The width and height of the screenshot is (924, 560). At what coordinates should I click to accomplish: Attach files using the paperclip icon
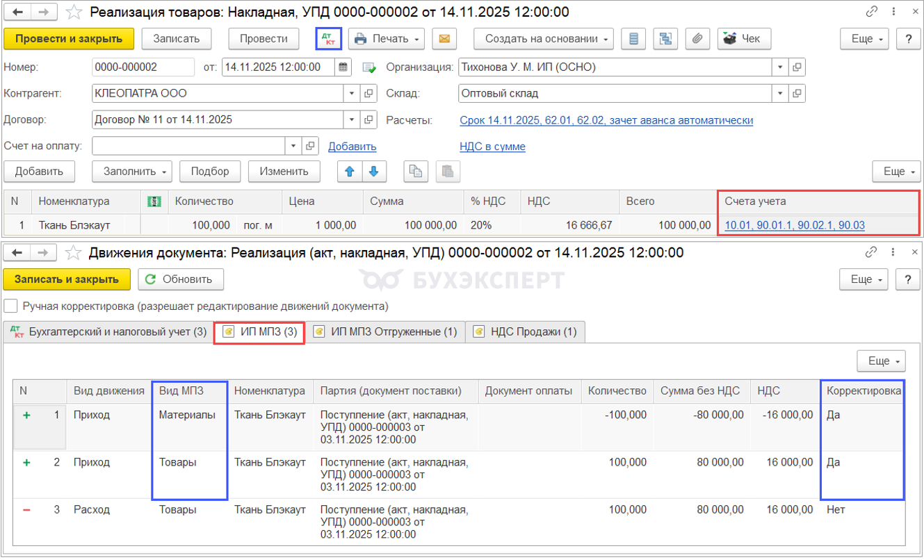697,39
